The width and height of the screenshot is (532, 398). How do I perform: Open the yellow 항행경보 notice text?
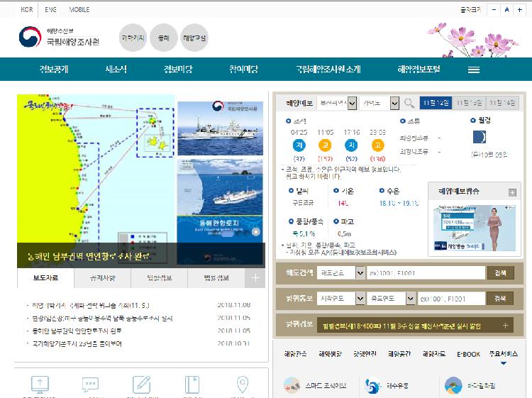click(x=401, y=326)
